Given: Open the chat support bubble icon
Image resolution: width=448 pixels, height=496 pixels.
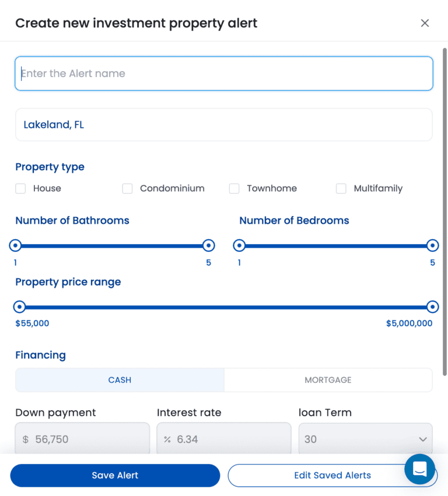Looking at the screenshot, I should coord(419,469).
